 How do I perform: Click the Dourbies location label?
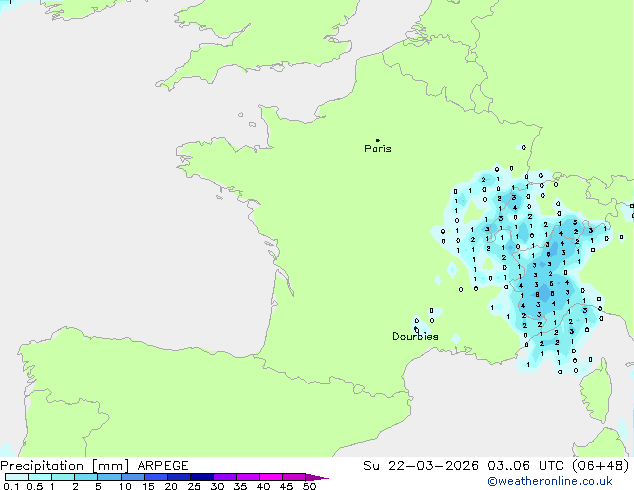coord(415,336)
